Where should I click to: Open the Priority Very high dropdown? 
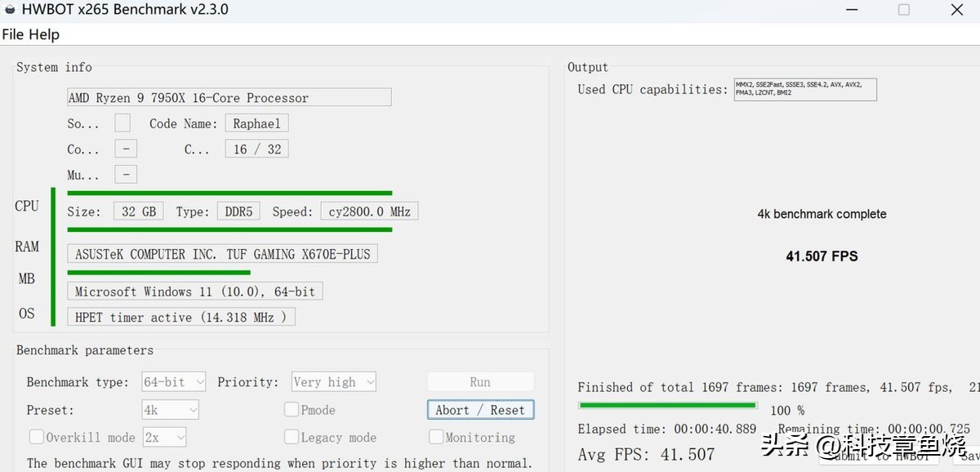[334, 381]
